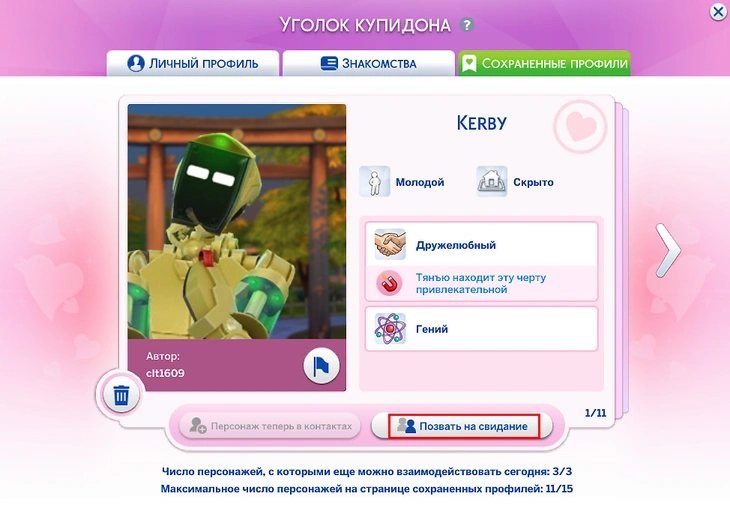
Task: Click the 1/11 profile page counter
Action: pyautogui.click(x=595, y=412)
